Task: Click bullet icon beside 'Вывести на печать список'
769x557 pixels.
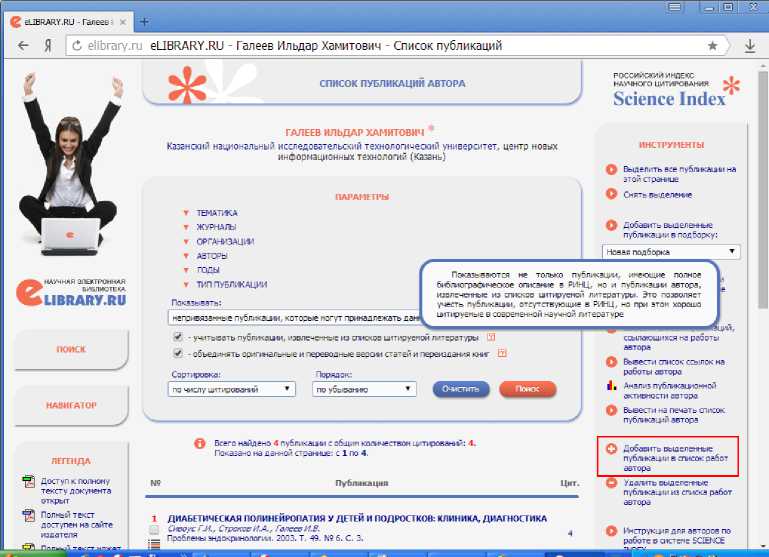Action: tap(611, 410)
